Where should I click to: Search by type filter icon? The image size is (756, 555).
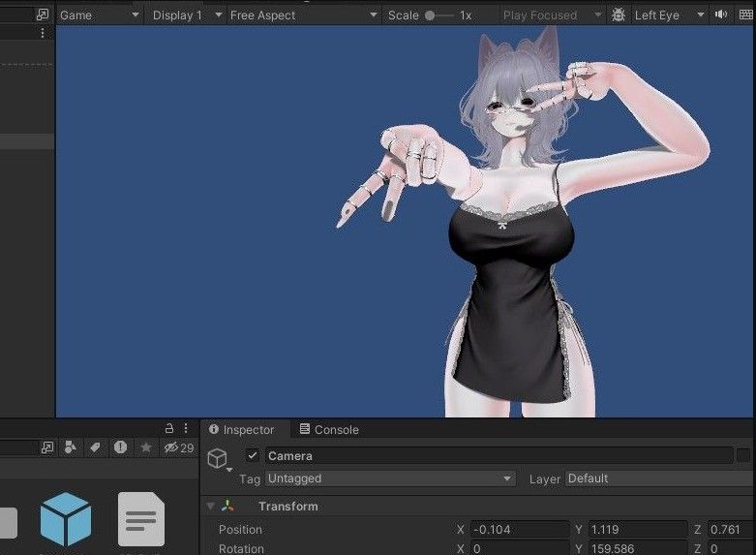[71, 447]
